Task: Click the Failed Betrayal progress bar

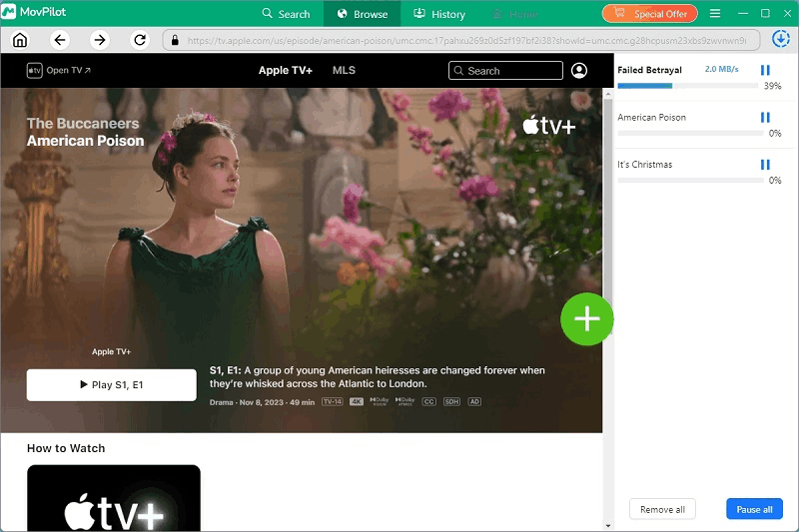Action: 689,86
